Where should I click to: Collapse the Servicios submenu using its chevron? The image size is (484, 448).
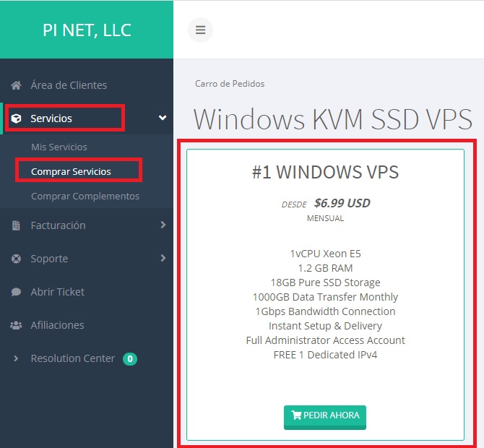click(163, 118)
